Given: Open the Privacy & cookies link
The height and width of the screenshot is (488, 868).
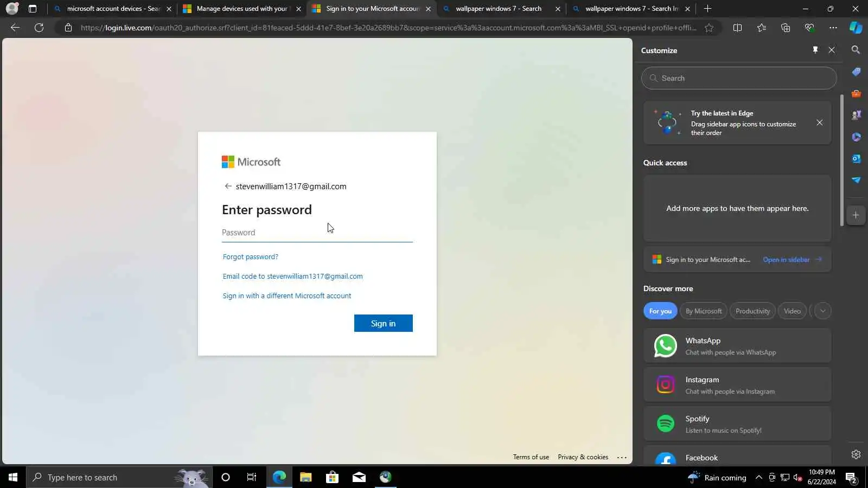Looking at the screenshot, I should click(x=583, y=457).
